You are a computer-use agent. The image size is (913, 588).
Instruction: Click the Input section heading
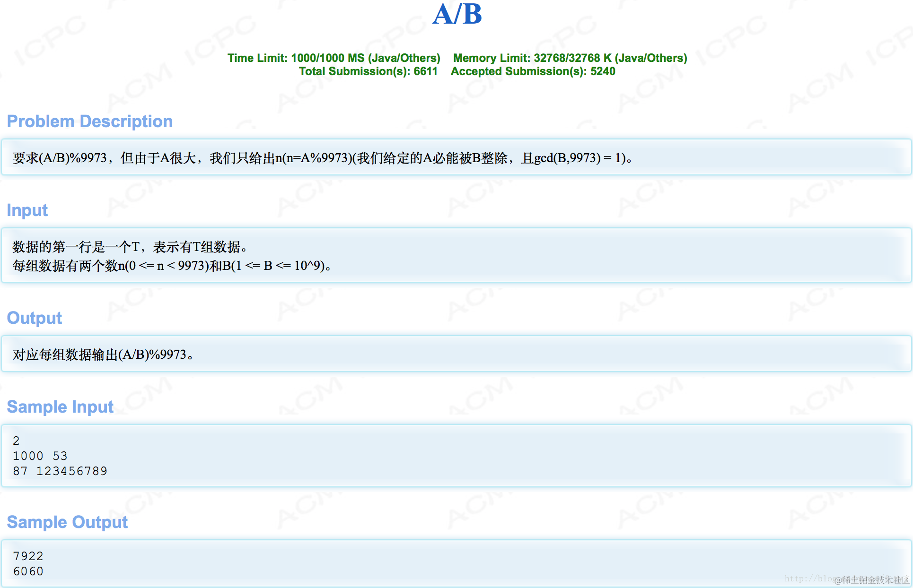pyautogui.click(x=27, y=210)
